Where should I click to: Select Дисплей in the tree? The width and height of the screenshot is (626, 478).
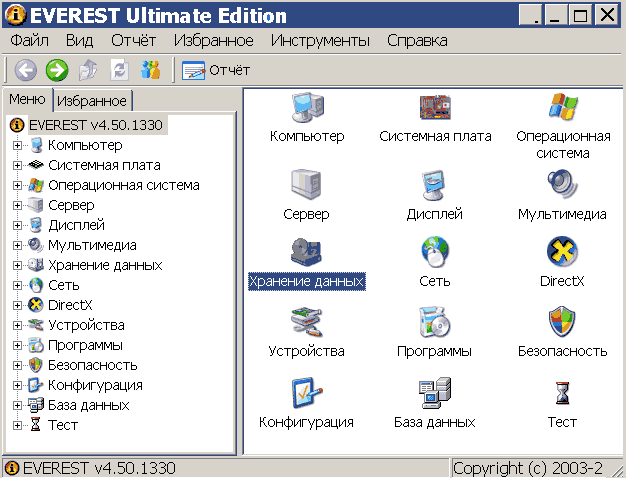pyautogui.click(x=76, y=225)
